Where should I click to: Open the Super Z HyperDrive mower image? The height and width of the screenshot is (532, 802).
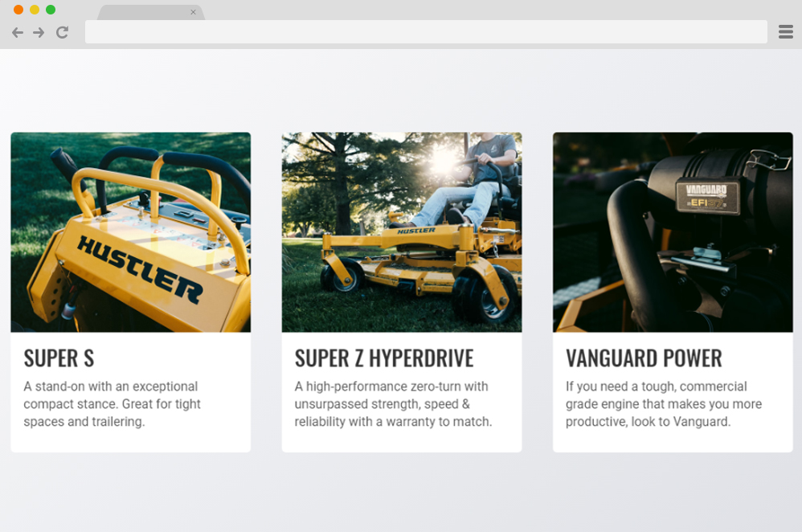click(x=402, y=232)
